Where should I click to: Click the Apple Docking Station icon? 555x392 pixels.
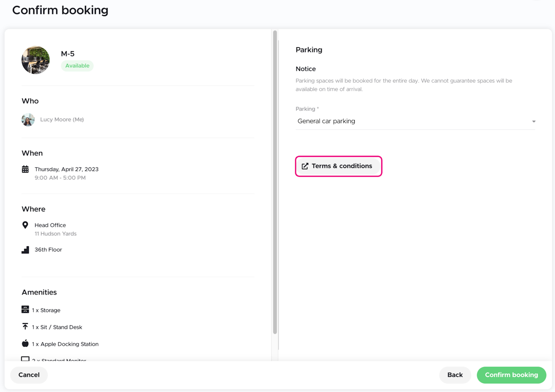(25, 343)
